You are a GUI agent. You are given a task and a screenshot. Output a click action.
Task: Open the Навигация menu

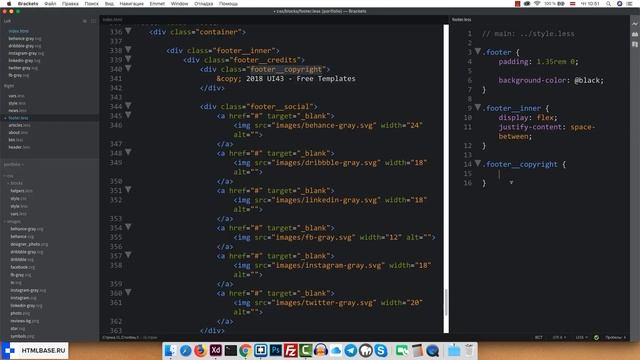(x=131, y=4)
